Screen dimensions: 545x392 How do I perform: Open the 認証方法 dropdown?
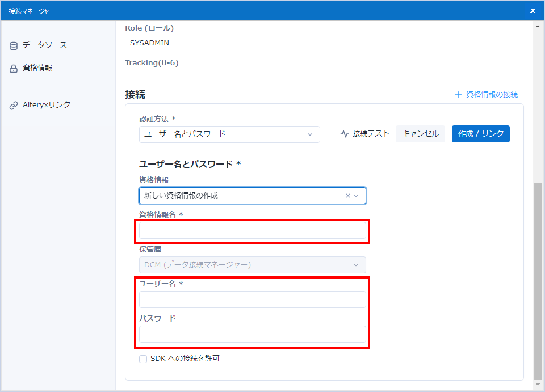[x=229, y=134]
